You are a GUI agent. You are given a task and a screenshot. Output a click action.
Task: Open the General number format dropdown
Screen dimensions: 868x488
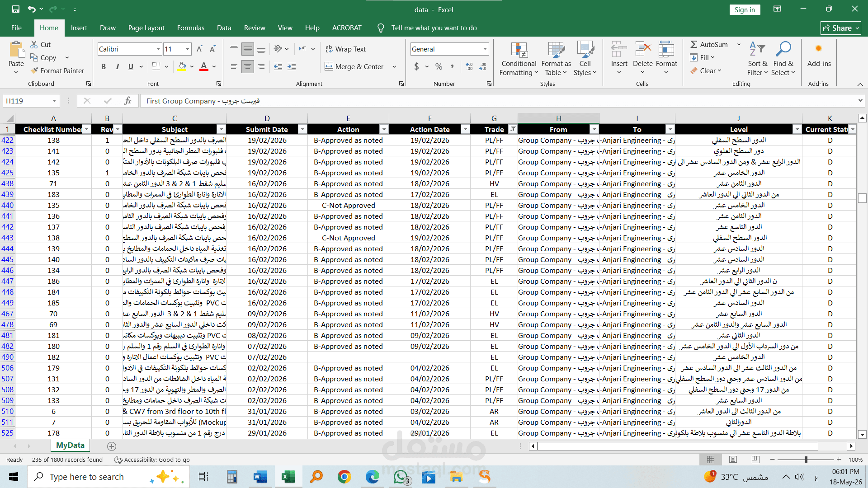(485, 49)
